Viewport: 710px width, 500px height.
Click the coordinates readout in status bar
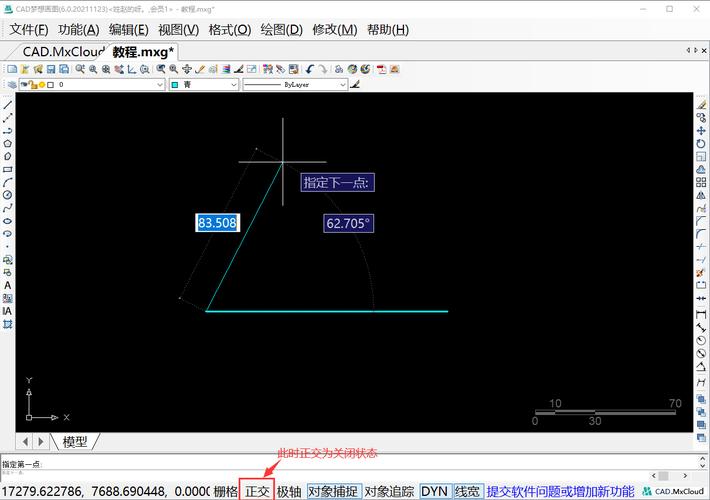[105, 491]
